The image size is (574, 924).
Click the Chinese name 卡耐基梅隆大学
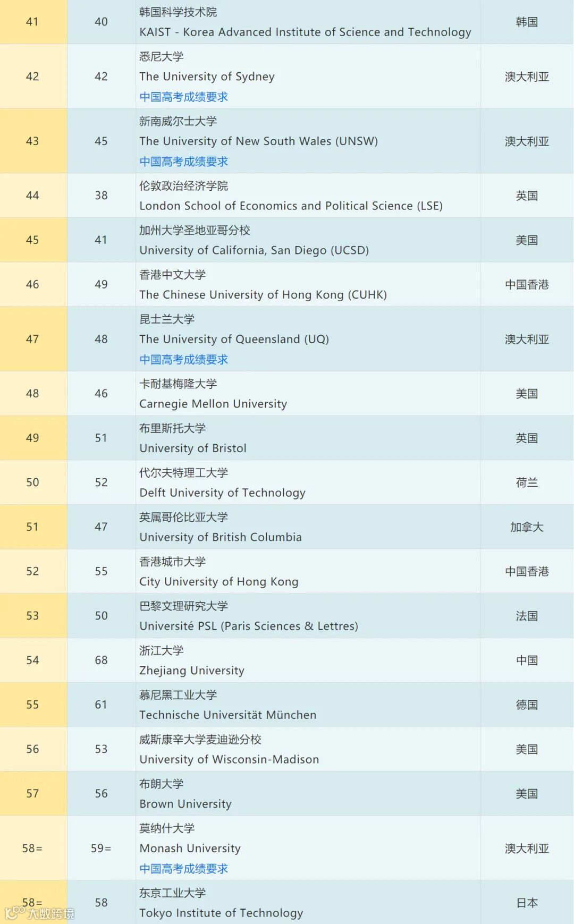(178, 384)
